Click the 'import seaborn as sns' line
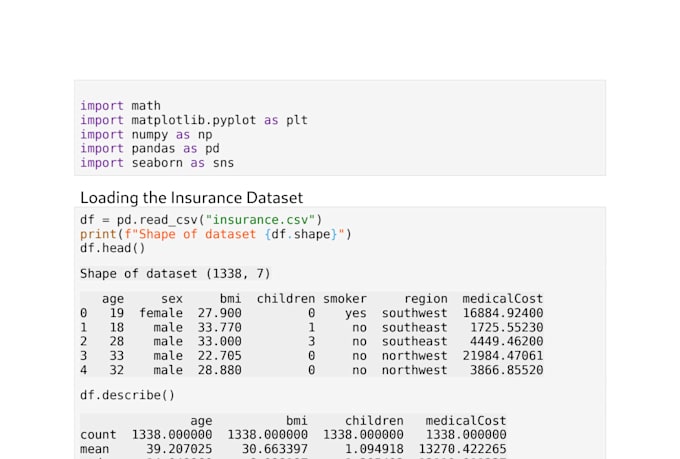 pyautogui.click(x=157, y=163)
